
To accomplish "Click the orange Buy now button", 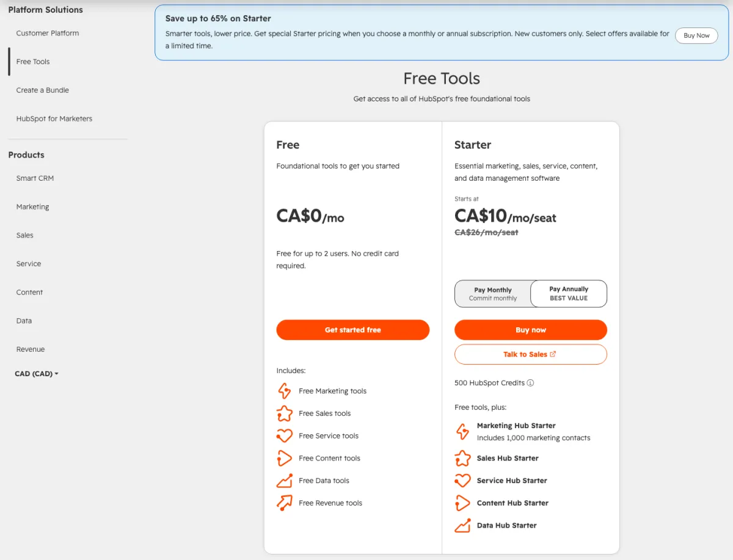I will (531, 330).
